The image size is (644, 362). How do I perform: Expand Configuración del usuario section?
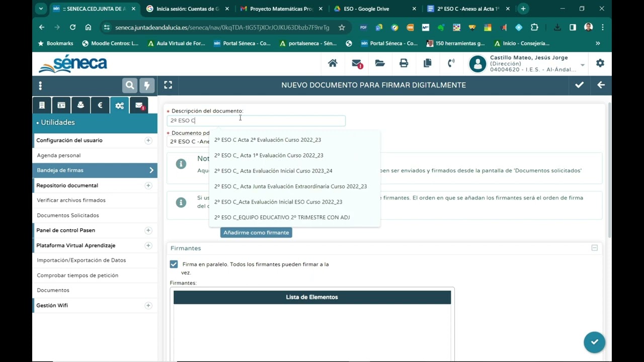tap(148, 140)
